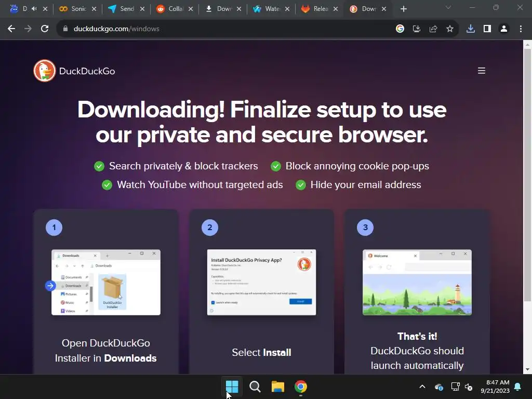
Task: Click the muted speaker tray icon
Action: pos(469,387)
